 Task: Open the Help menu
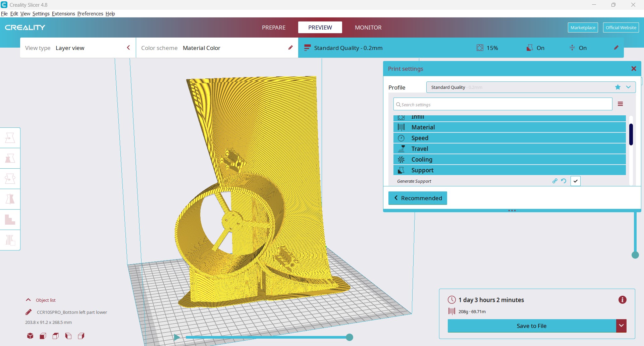click(x=110, y=14)
